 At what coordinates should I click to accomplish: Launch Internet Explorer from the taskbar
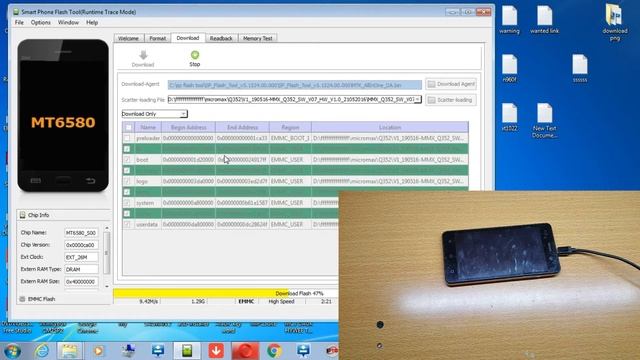(x=42, y=351)
